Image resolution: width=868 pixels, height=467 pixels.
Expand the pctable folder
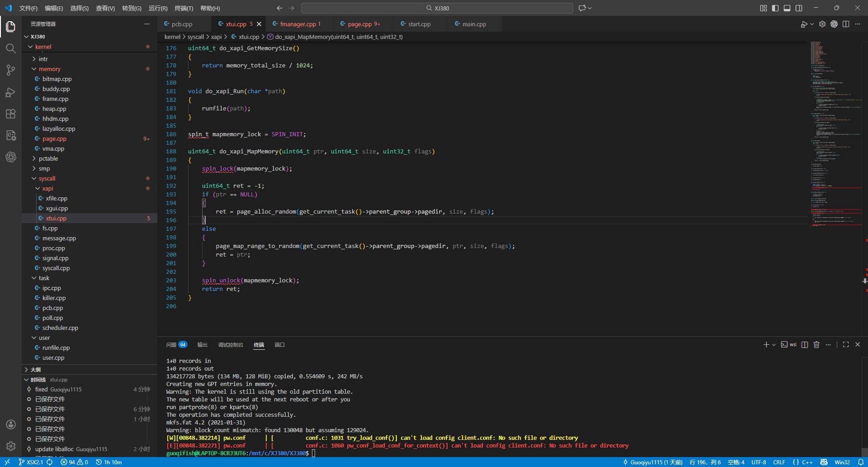[x=48, y=158]
